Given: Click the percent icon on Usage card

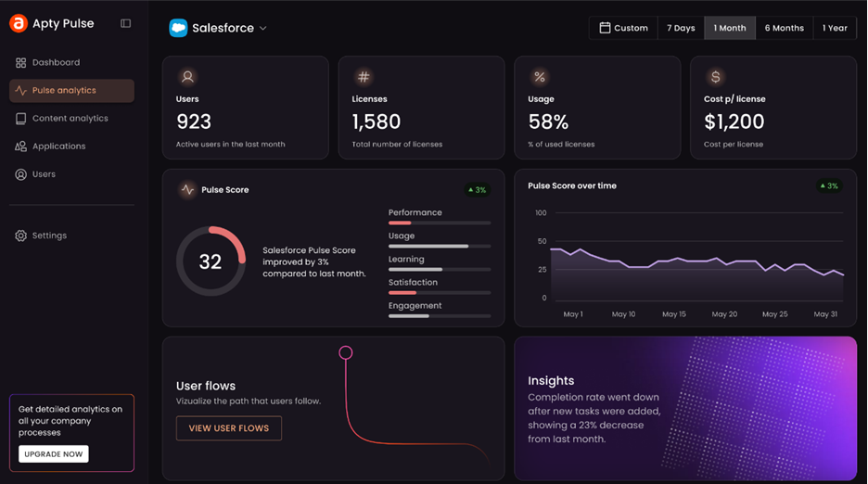Looking at the screenshot, I should point(540,77).
